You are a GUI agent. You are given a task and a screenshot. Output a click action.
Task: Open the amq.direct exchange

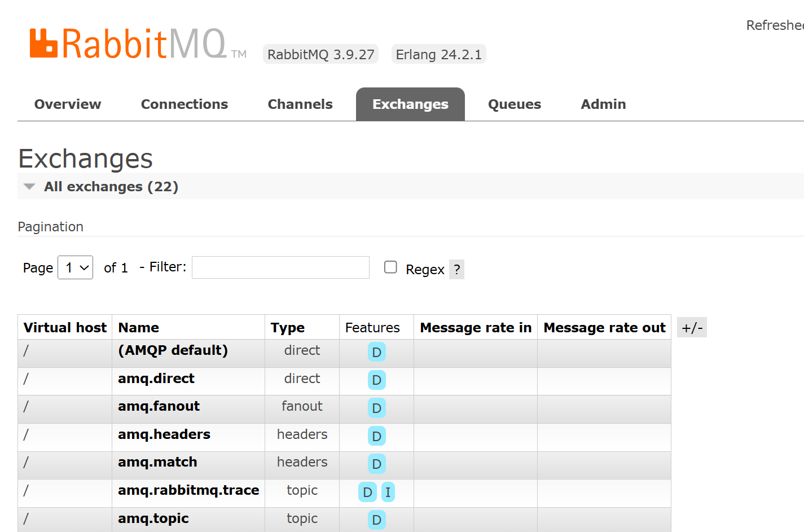156,379
